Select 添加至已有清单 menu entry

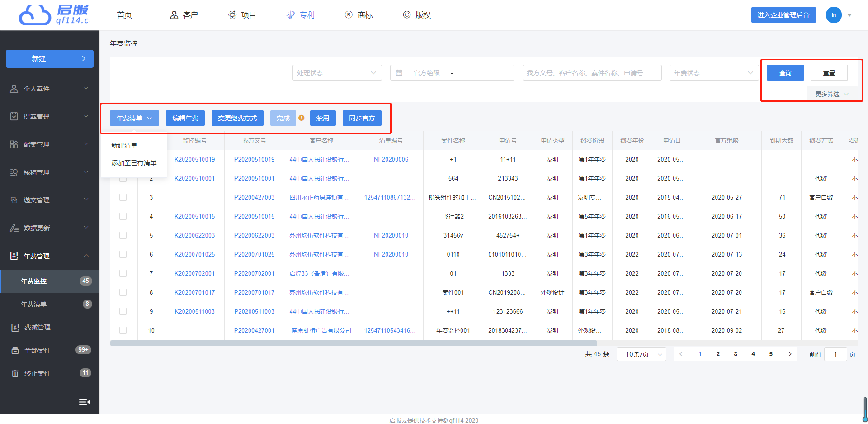point(134,163)
